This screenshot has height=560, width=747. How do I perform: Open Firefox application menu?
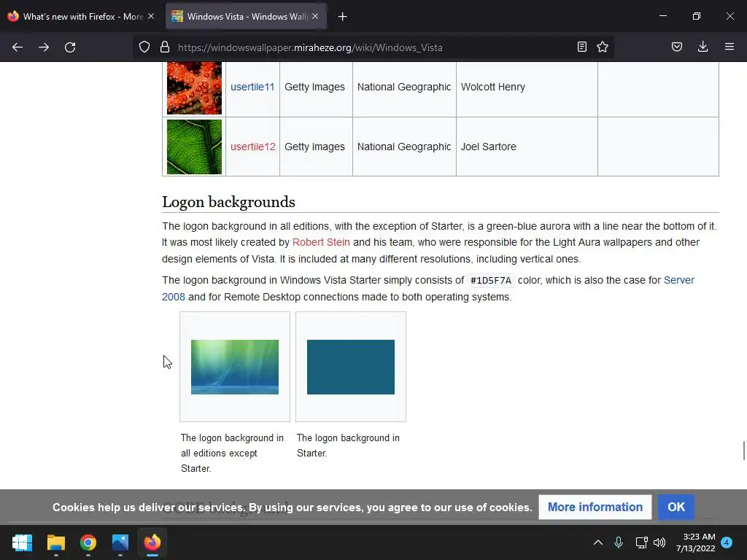(x=729, y=47)
